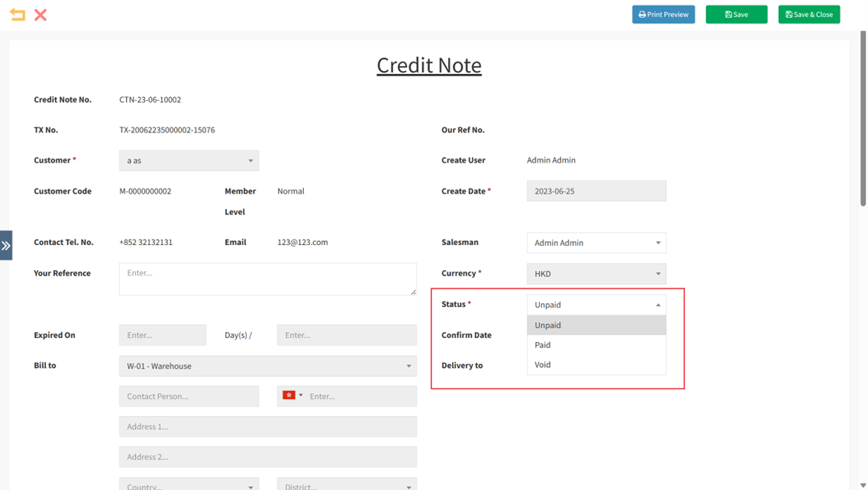Viewport: 868px width, 490px height.
Task: Expand the left sidebar chevron panel
Action: pyautogui.click(x=6, y=246)
